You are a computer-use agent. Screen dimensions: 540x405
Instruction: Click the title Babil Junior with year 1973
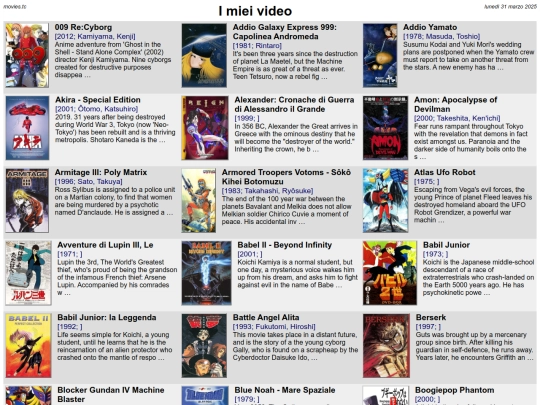(446, 245)
